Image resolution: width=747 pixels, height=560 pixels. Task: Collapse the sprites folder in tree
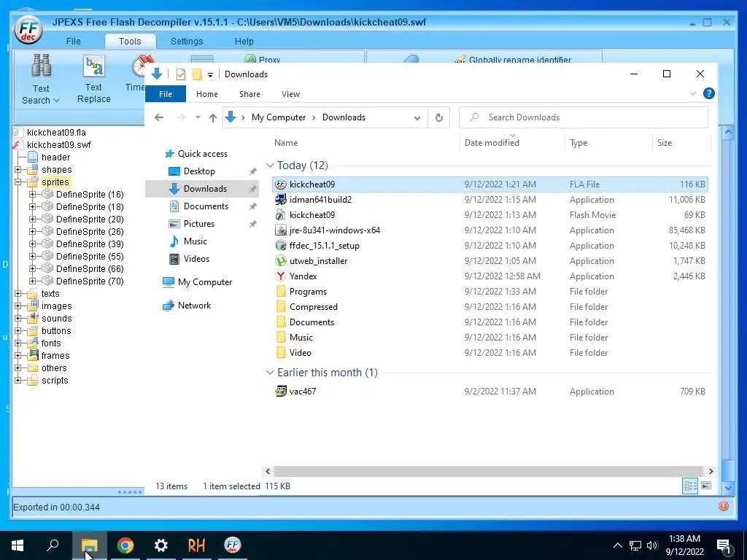coord(18,182)
